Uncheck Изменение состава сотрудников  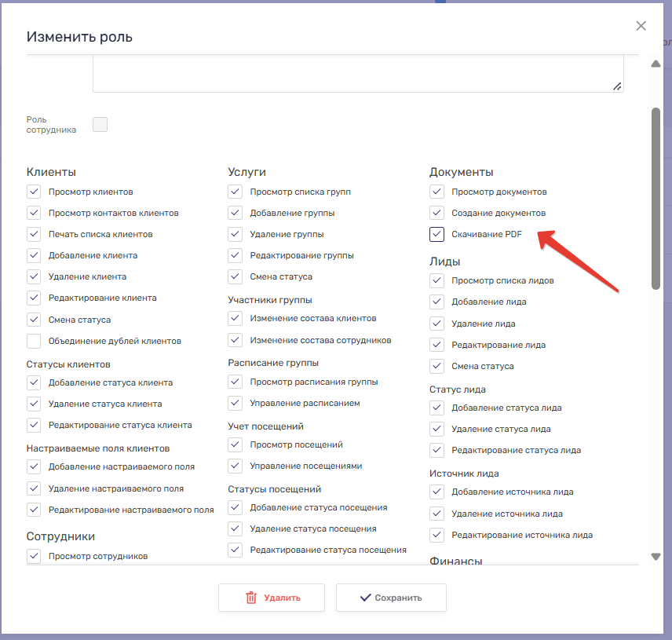click(236, 340)
